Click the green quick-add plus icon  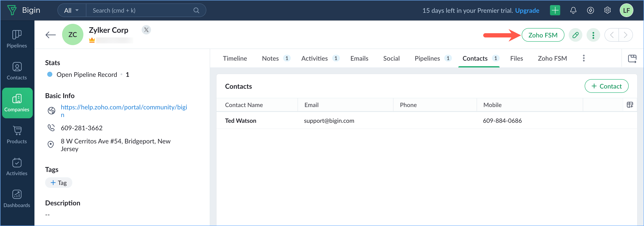point(555,10)
